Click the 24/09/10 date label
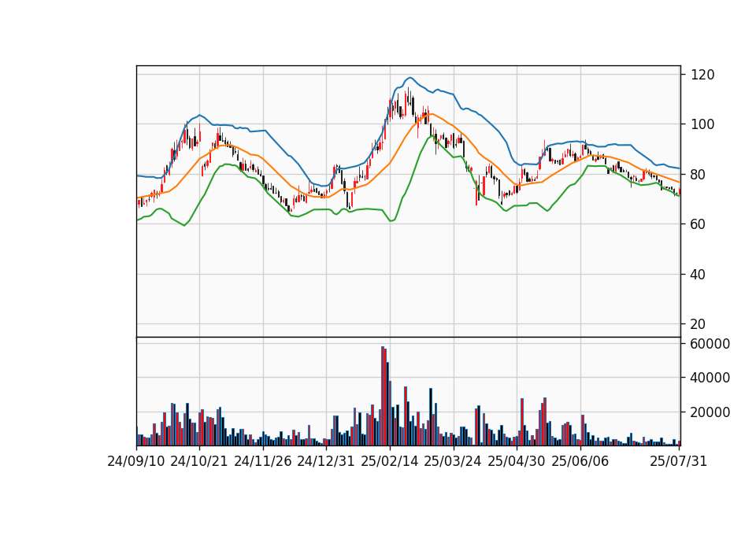This screenshot has height=543, width=756. (136, 461)
